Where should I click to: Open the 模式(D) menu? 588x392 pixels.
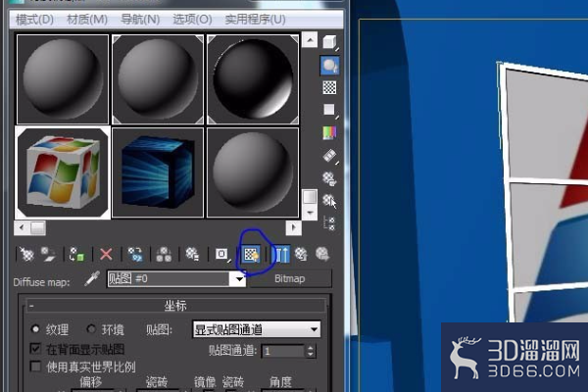point(34,20)
